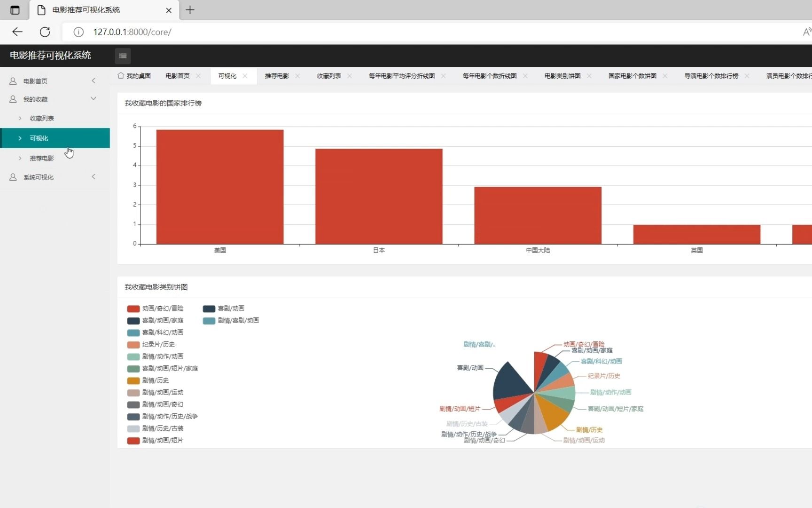Expand the 系统可视化 sidebar chevron
The width and height of the screenshot is (812, 508).
click(94, 177)
